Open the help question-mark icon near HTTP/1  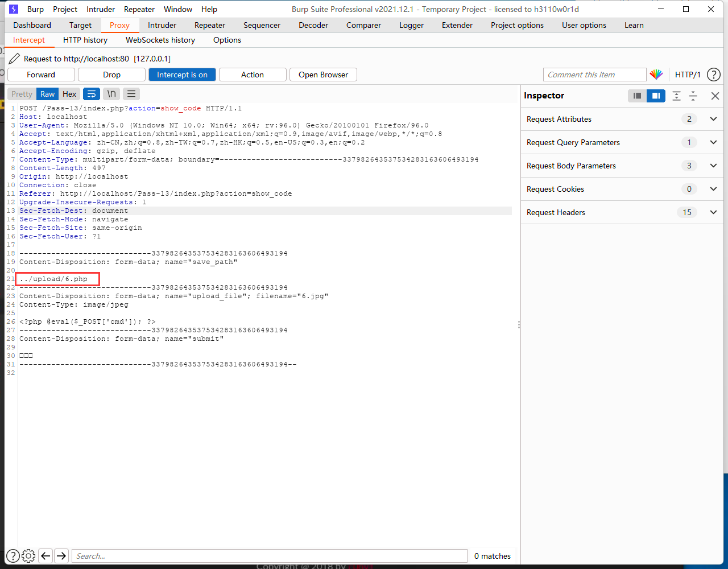pyautogui.click(x=714, y=75)
